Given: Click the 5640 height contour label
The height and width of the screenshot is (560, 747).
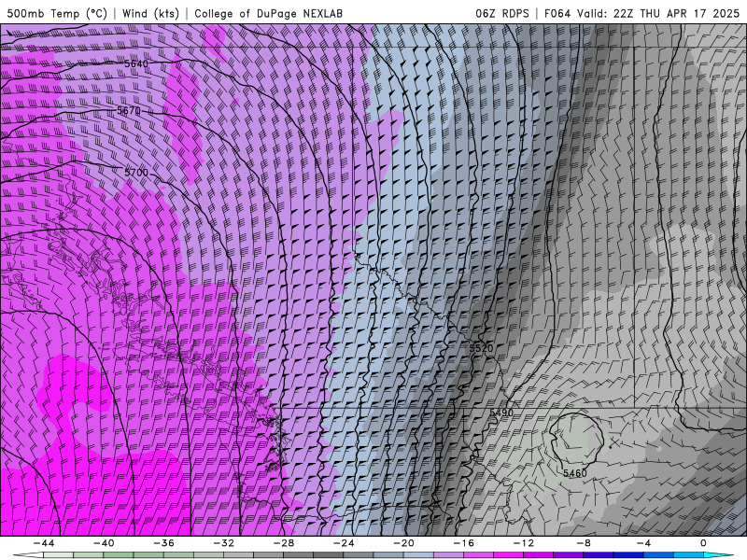Looking at the screenshot, I should coord(136,63).
